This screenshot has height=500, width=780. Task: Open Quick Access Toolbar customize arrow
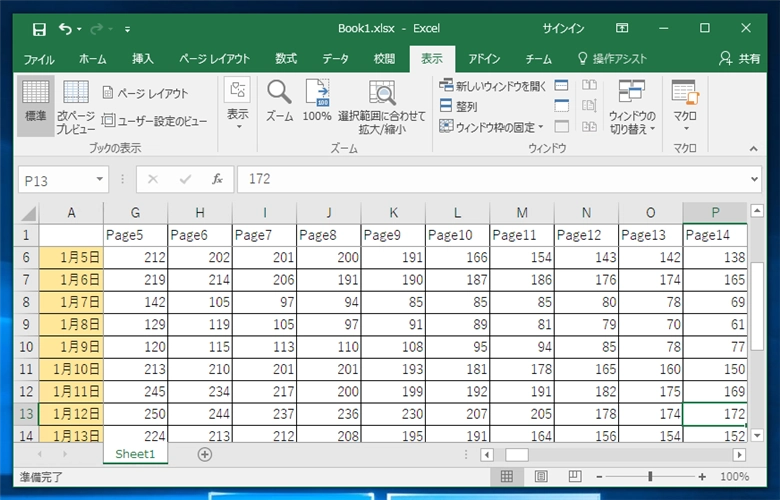click(127, 29)
